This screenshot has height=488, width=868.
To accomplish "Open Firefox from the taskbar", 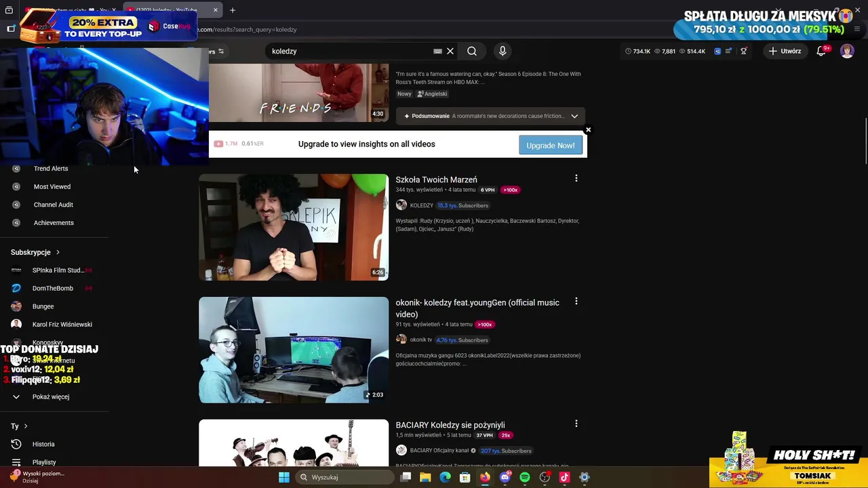I will (485, 477).
